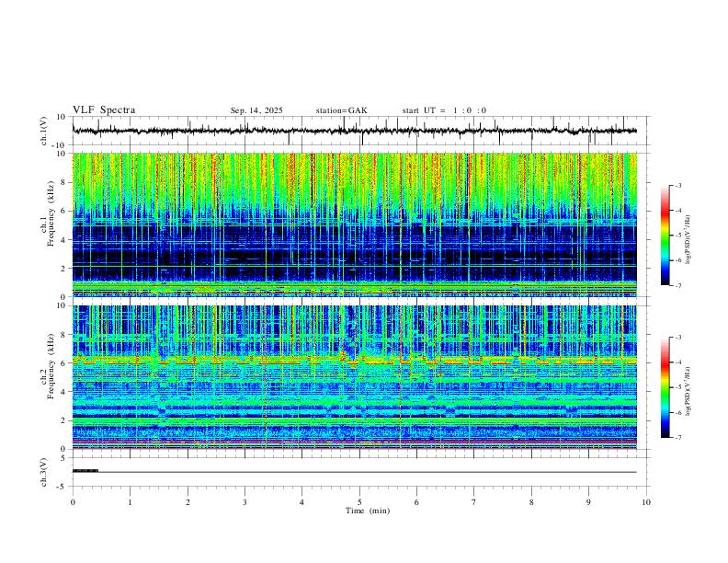Click the '4' kHz tick on ch.2 axis

click(64, 392)
